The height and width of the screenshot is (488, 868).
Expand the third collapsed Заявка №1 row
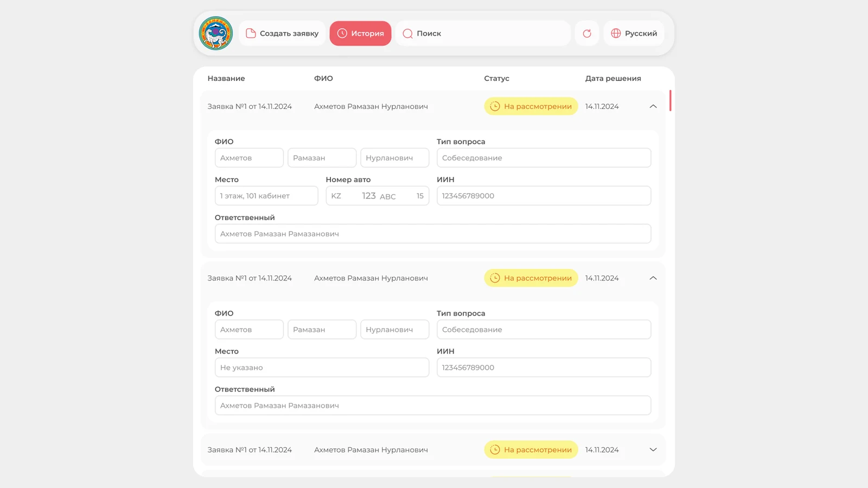click(x=653, y=450)
